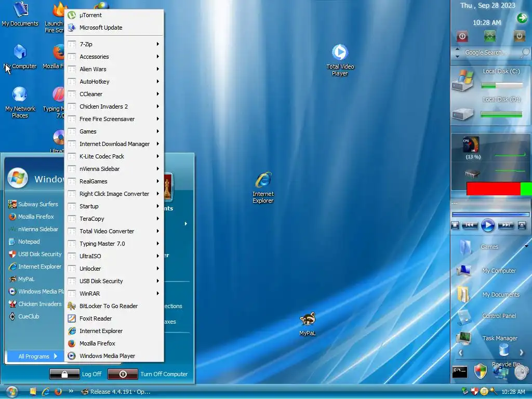Stop playback in sidebar media player
Screen dimensions: 532x399
pos(455,225)
